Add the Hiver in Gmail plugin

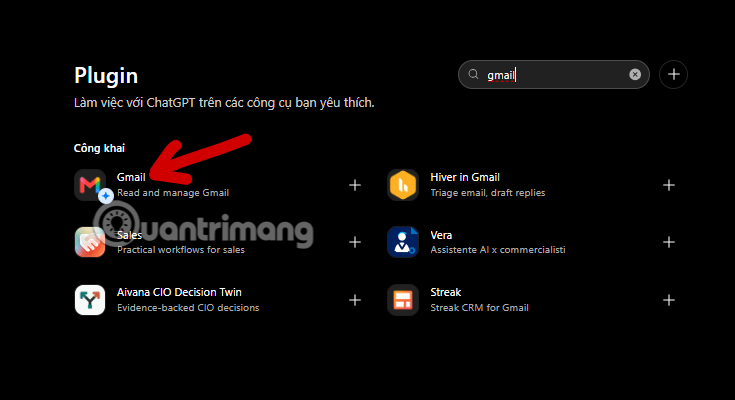669,185
